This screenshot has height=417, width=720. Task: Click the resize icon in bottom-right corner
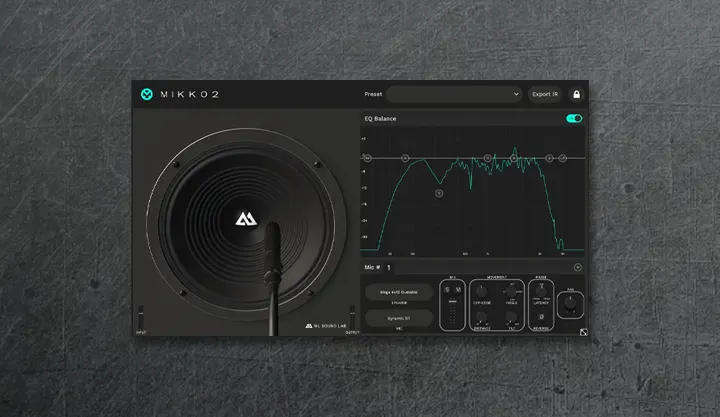582,334
